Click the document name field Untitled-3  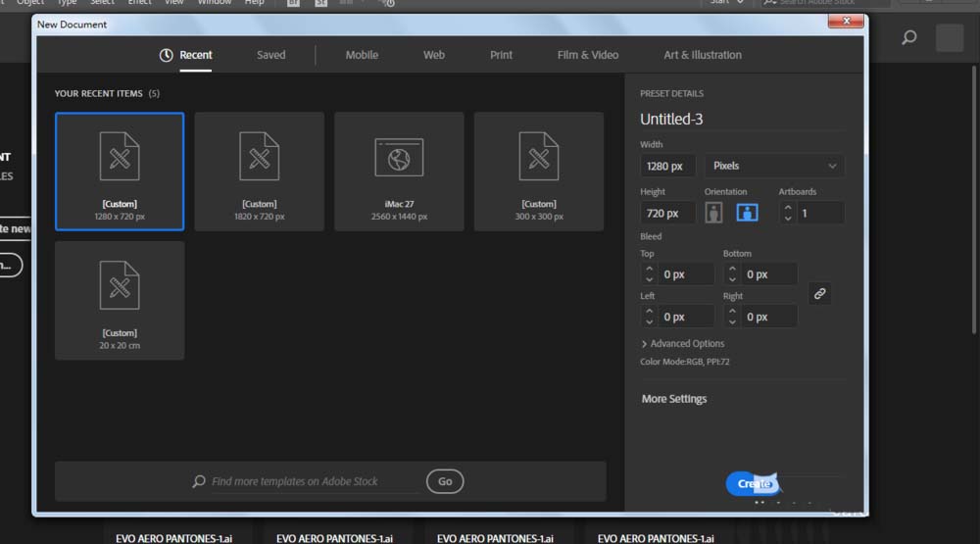coord(742,119)
